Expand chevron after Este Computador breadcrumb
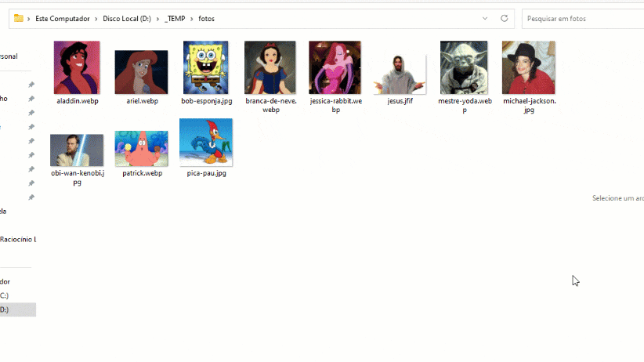This screenshot has height=362, width=644. pyautogui.click(x=96, y=19)
